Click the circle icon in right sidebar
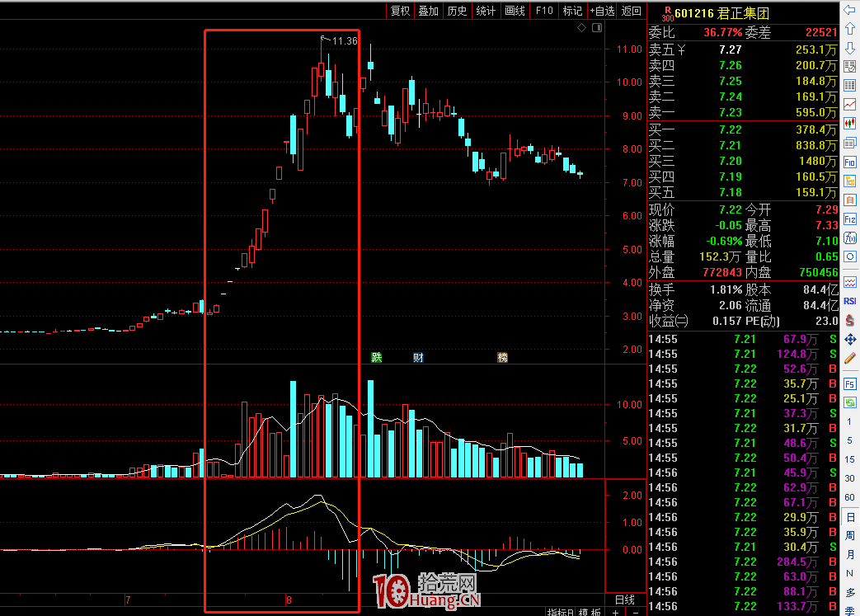860x616 pixels. point(849,256)
